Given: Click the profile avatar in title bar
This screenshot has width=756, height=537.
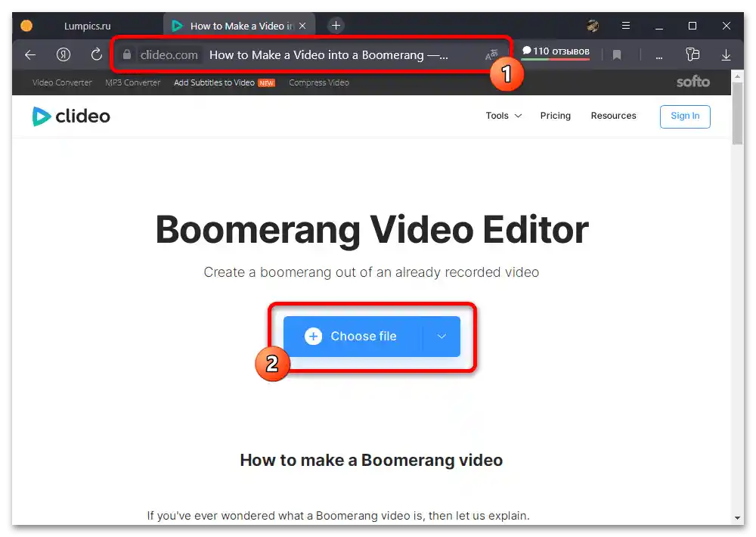Looking at the screenshot, I should [593, 26].
